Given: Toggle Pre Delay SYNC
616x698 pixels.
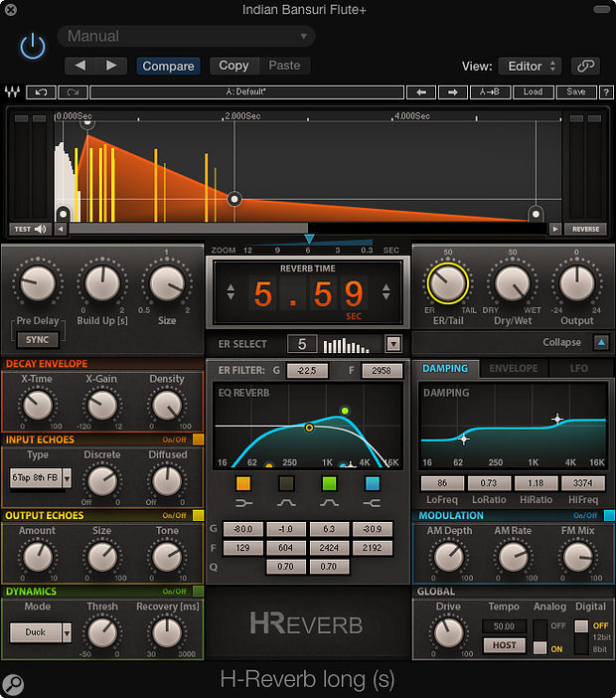Looking at the screenshot, I should click(38, 340).
